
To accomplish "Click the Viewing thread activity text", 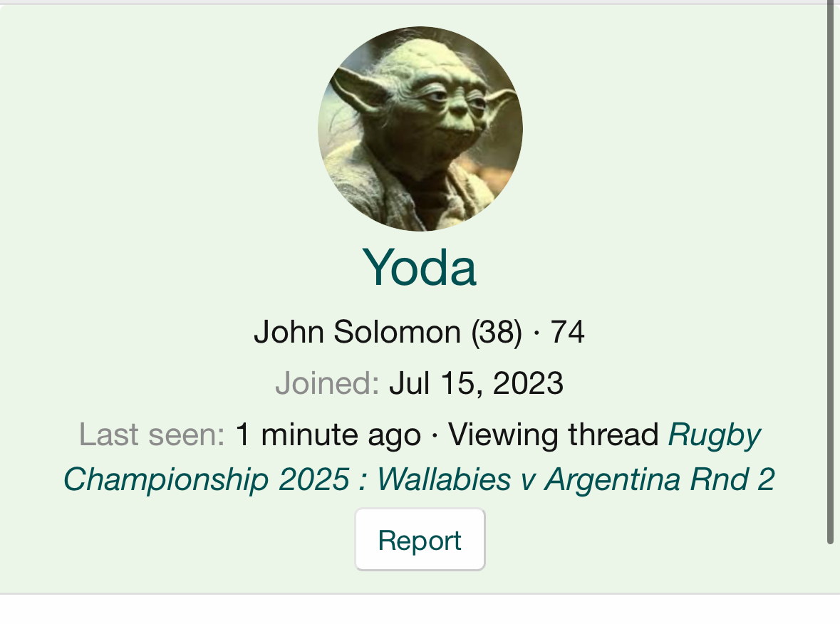I will point(554,435).
